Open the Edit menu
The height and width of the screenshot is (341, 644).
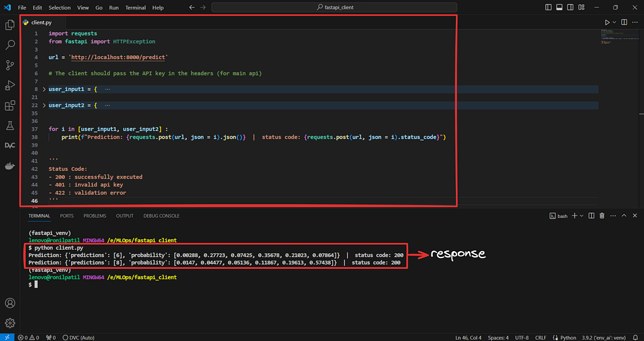click(37, 8)
